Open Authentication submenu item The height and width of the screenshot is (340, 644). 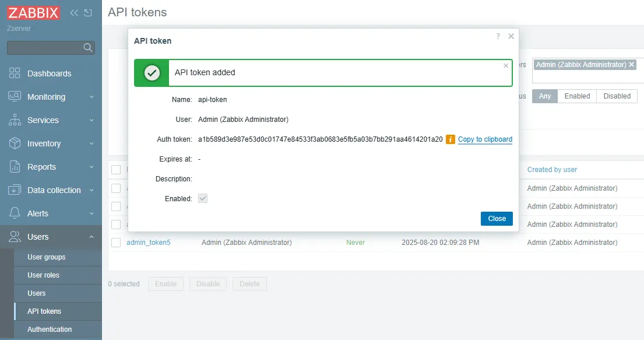(x=58, y=330)
